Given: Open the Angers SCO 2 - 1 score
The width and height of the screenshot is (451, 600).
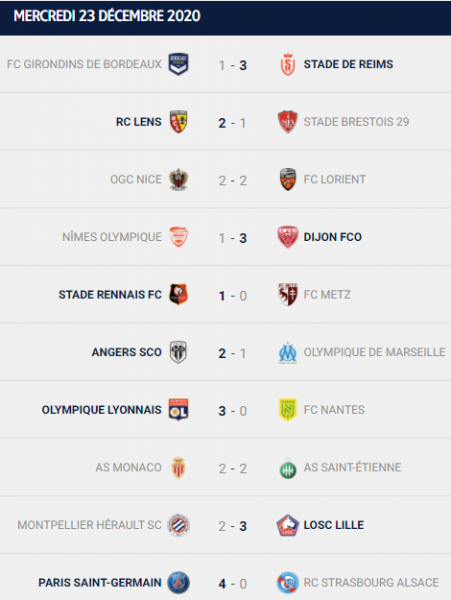Looking at the screenshot, I should click(x=232, y=353).
